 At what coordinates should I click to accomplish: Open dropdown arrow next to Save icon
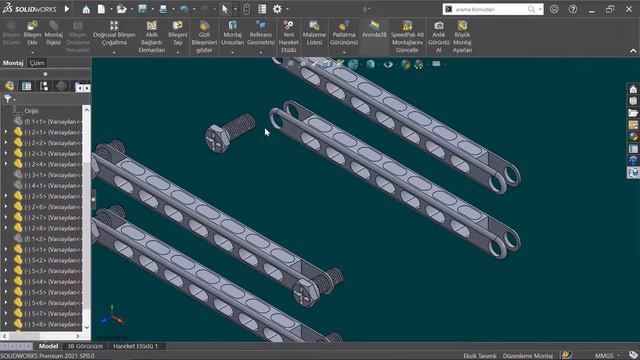click(x=152, y=9)
